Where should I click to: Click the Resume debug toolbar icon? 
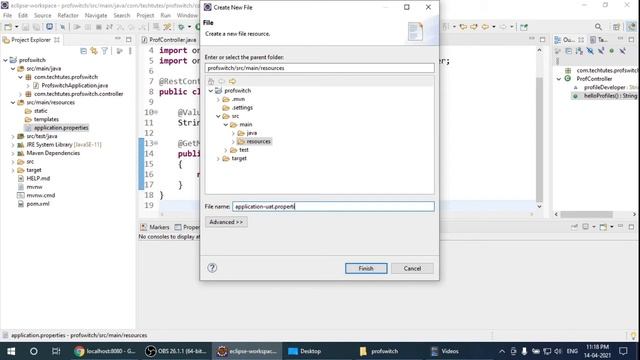click(77, 27)
